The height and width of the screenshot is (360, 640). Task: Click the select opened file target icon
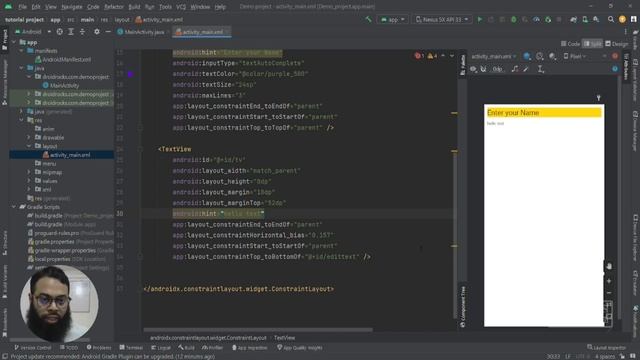pos(60,31)
